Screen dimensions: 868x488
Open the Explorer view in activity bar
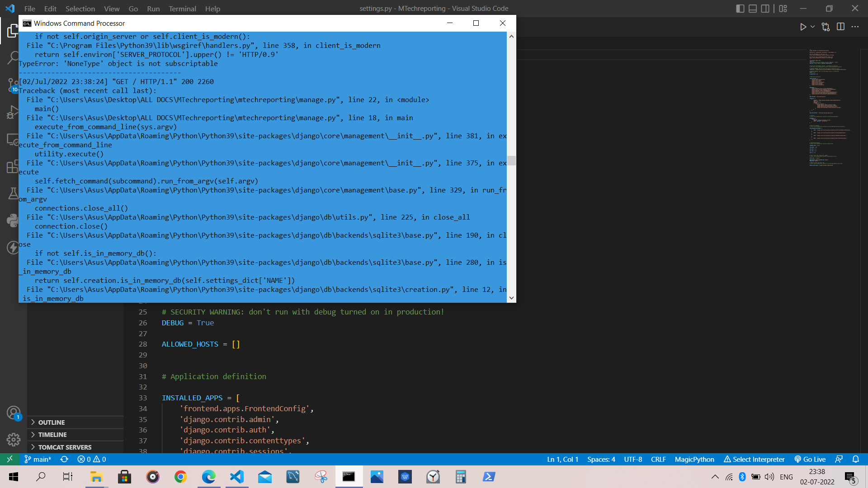13,31
